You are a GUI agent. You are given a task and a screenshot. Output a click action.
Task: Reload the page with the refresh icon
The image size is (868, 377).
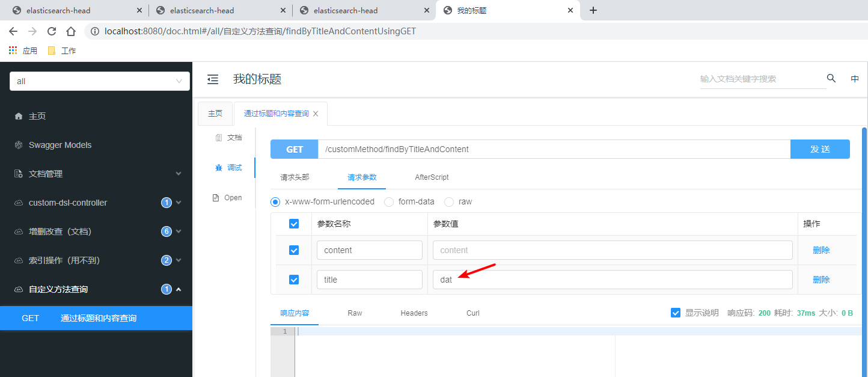(x=52, y=31)
